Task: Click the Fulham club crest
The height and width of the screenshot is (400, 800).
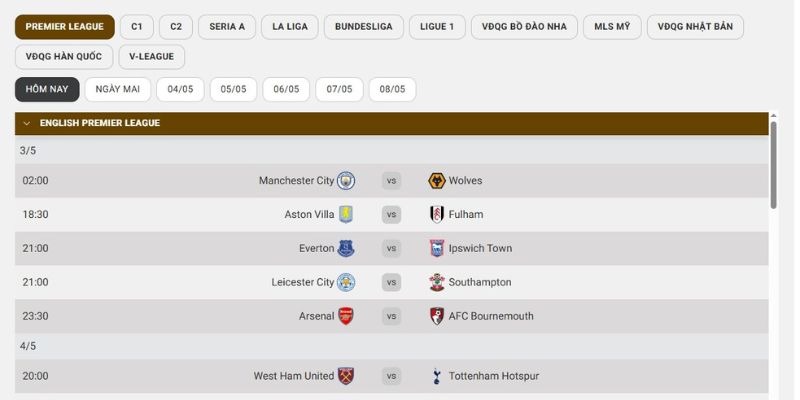Action: point(437,214)
